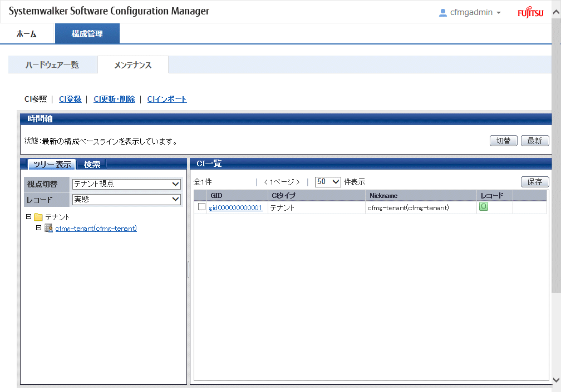
Task: Collapse the cfmg-tenant tree node
Action: click(38, 227)
